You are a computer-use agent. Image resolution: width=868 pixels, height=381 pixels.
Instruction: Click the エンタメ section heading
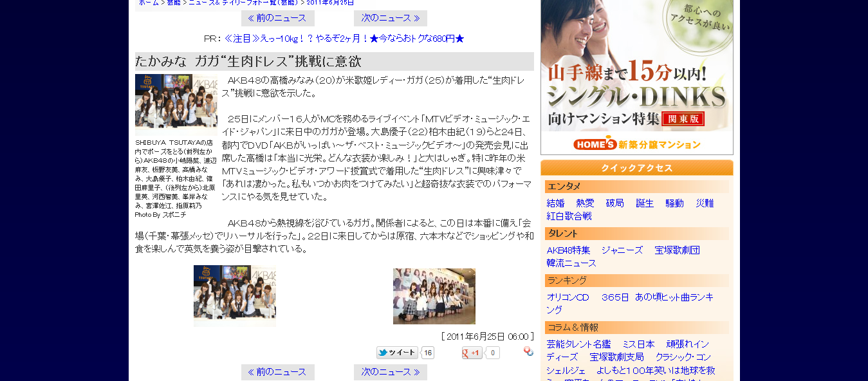tap(637, 187)
